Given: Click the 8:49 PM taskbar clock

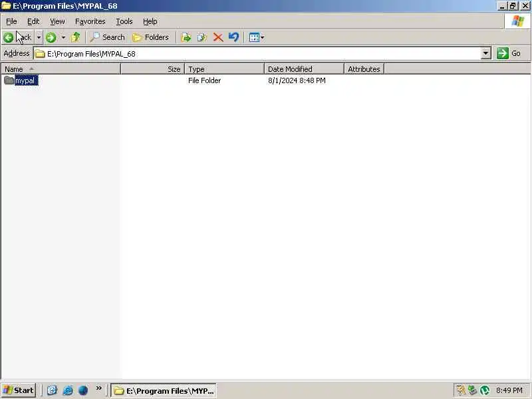Looking at the screenshot, I should 509,390.
